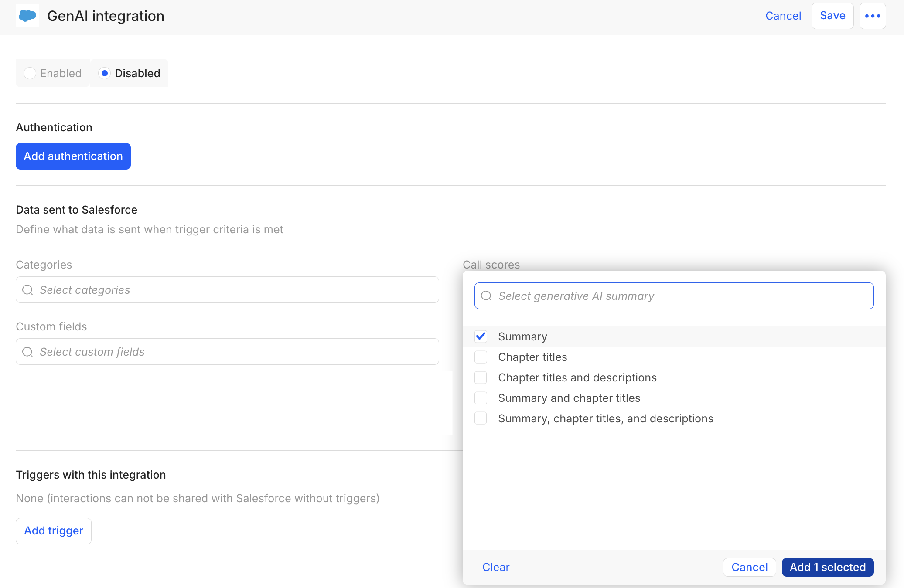Click the 'None (interactions can not be shared' note
This screenshot has width=904, height=588.
coord(198,498)
